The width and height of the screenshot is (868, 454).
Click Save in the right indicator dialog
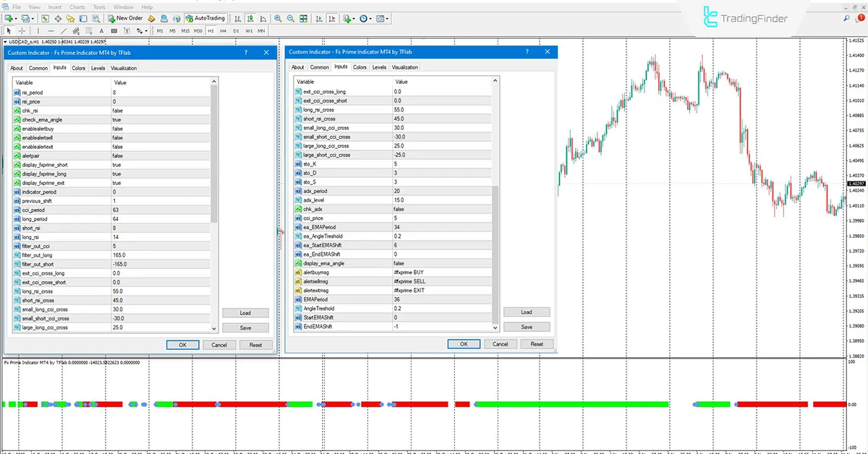click(527, 327)
